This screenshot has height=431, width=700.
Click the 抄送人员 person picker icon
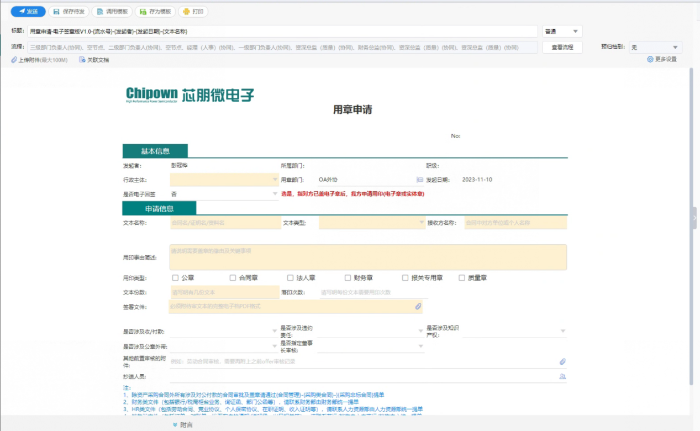(x=562, y=377)
